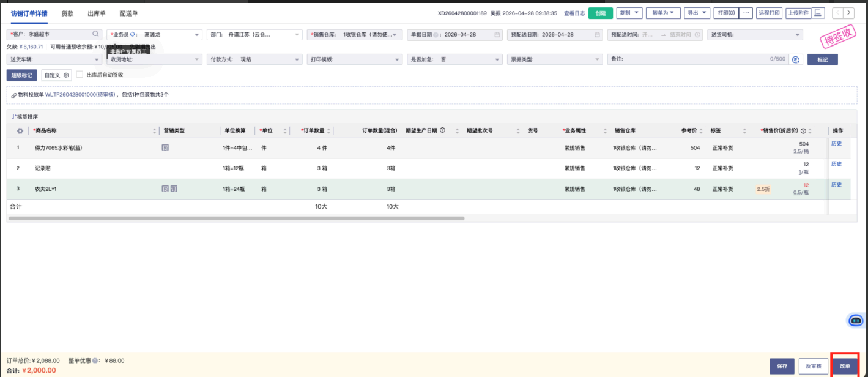Screen dimensions: 868x377
Task: Switch to 出库单 tab
Action: pos(97,13)
